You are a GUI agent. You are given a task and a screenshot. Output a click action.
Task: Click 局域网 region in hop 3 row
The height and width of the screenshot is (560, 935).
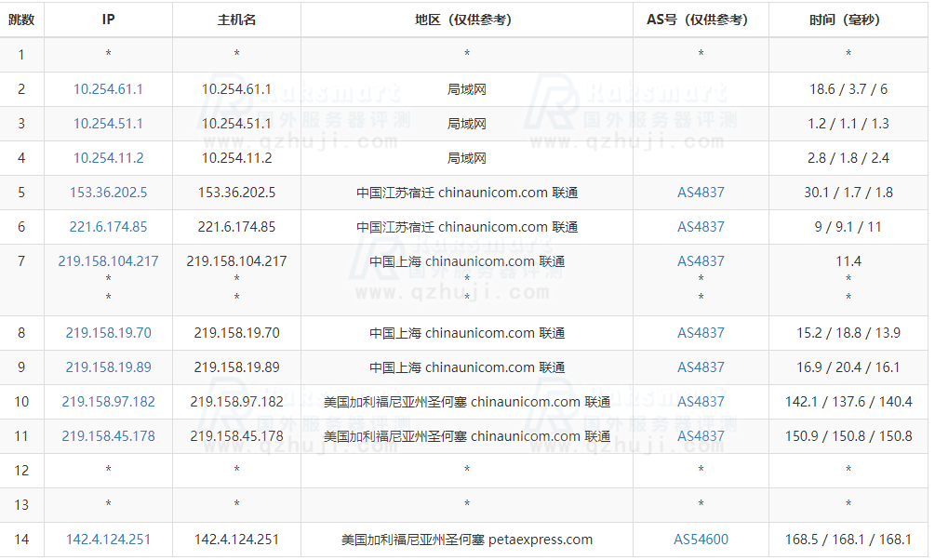coord(466,124)
